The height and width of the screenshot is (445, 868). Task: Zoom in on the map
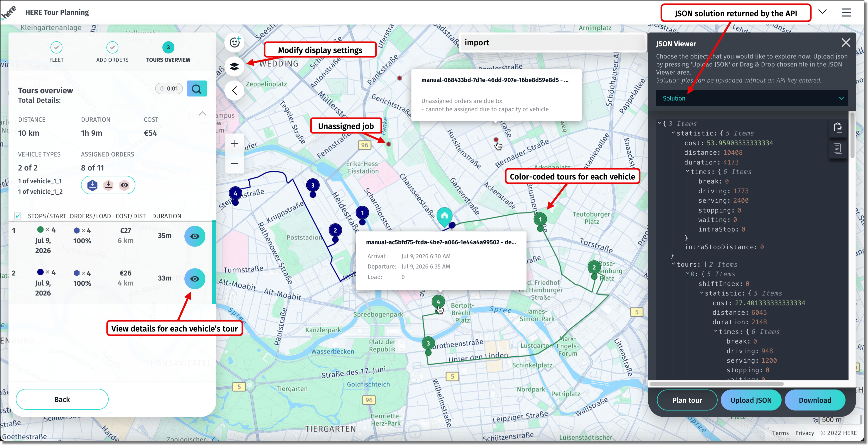235,143
